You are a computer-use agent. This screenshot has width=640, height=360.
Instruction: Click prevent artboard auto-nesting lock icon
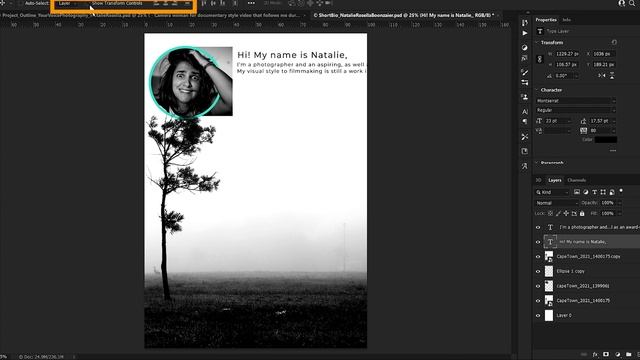574,213
